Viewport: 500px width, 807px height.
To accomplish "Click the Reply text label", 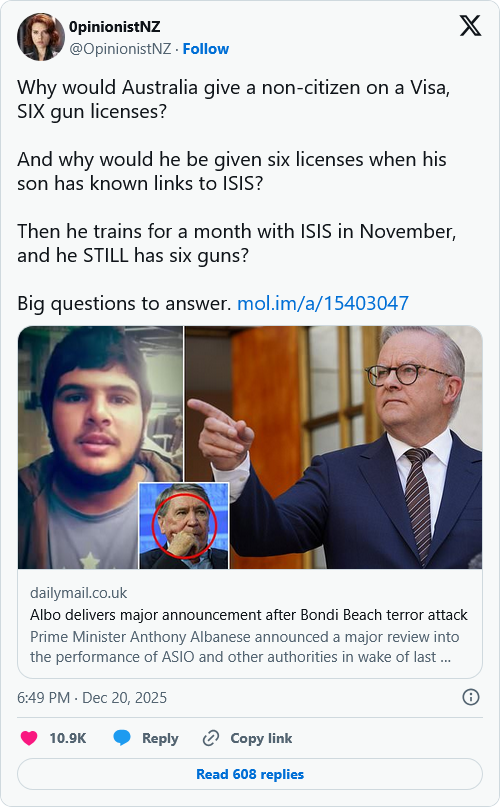I will tap(160, 738).
